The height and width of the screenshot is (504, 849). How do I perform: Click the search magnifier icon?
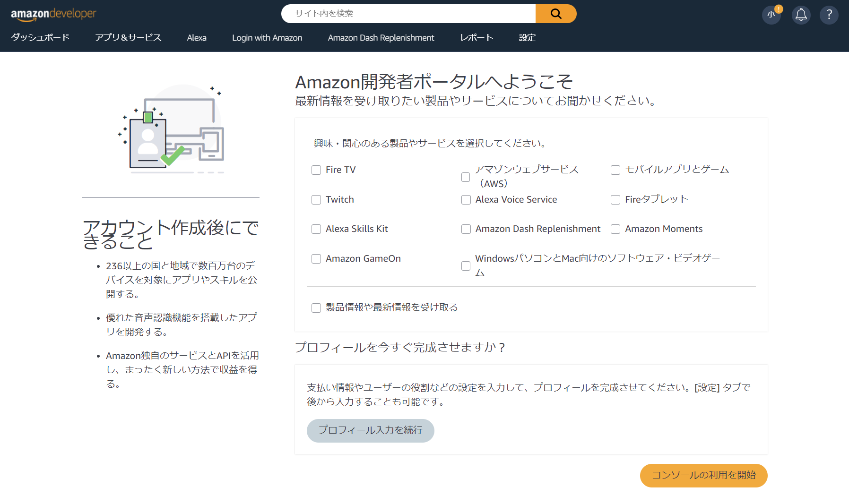click(x=555, y=14)
